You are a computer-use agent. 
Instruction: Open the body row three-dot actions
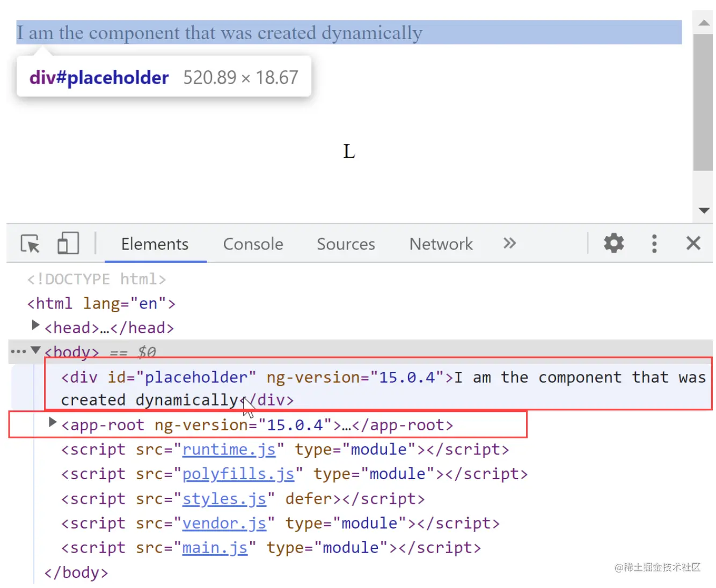click(x=18, y=352)
